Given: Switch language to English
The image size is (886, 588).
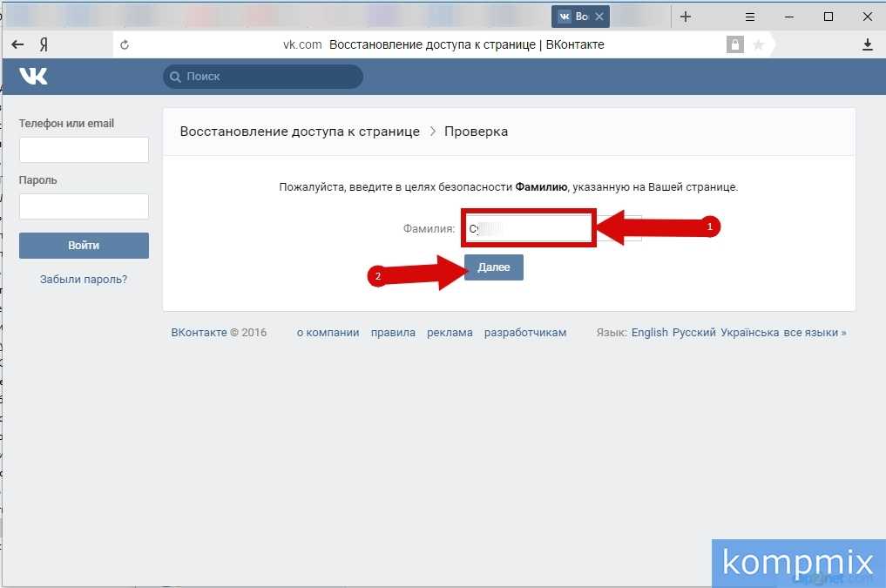Looking at the screenshot, I should click(x=650, y=332).
